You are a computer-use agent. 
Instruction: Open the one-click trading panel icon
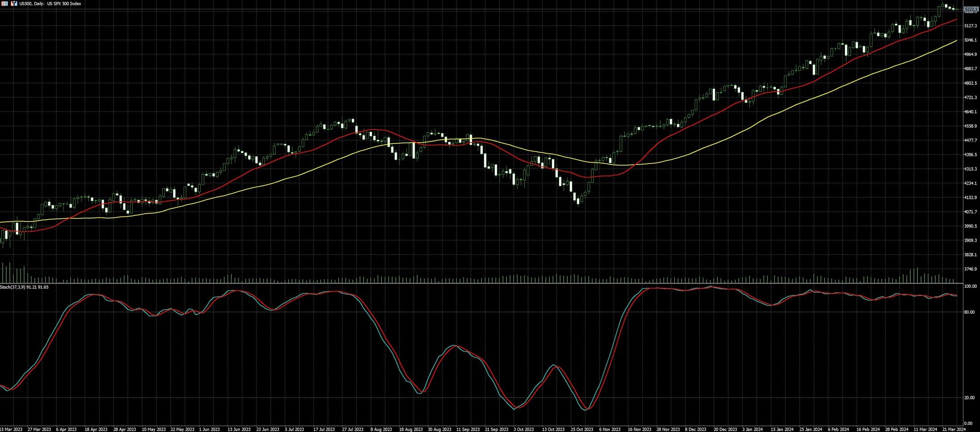[x=14, y=4]
